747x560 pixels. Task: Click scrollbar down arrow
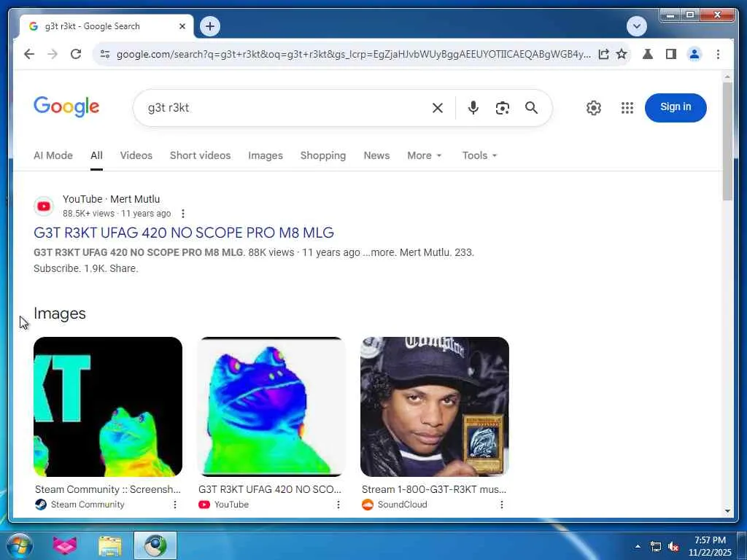tap(727, 511)
